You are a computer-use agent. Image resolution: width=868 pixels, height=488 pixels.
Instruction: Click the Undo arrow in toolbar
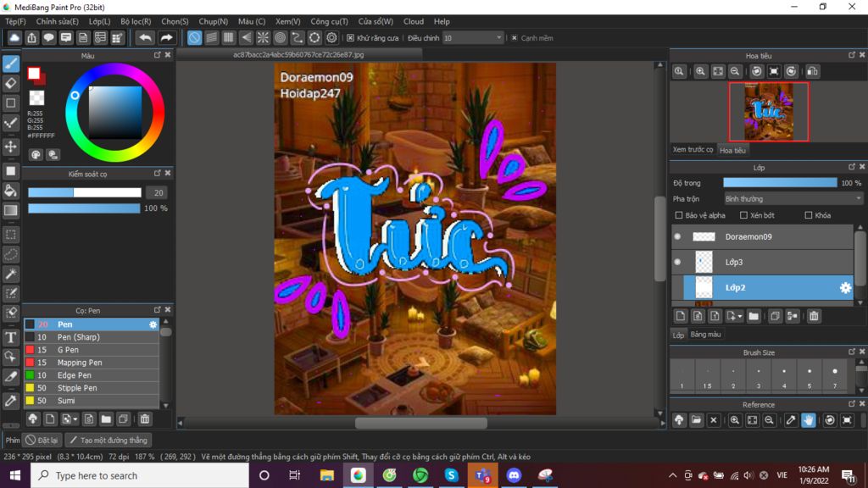pyautogui.click(x=145, y=37)
